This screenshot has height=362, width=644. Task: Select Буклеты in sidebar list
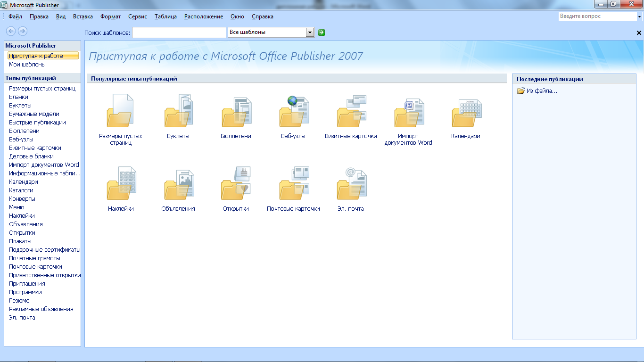click(20, 106)
